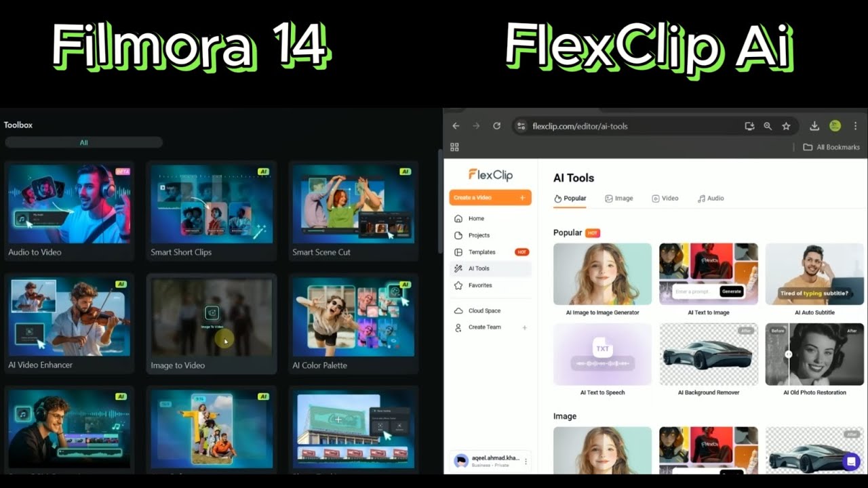Image resolution: width=868 pixels, height=488 pixels.
Task: Switch to the Video tab
Action: [x=665, y=199]
